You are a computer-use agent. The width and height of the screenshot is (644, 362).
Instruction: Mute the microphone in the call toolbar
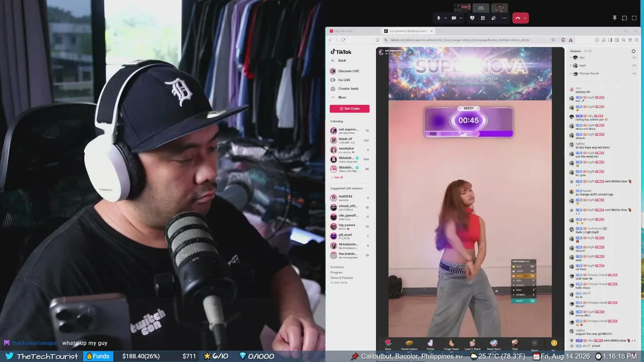(x=439, y=18)
